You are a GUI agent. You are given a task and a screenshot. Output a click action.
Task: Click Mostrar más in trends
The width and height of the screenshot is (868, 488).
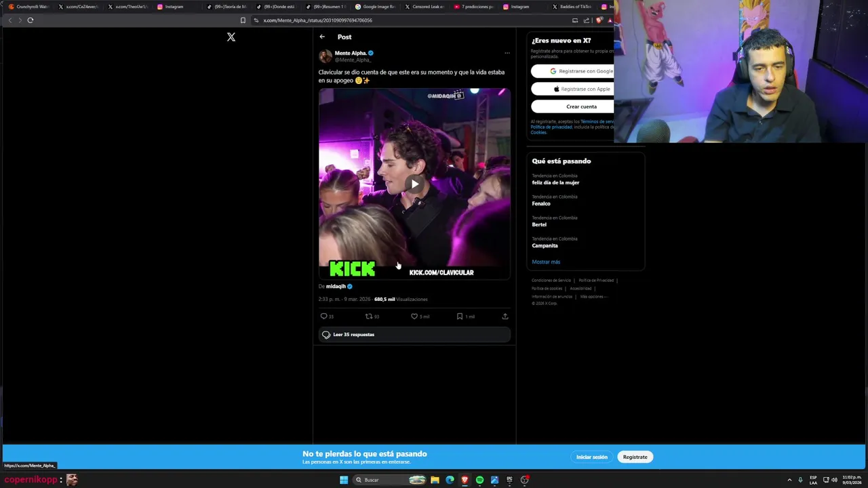point(546,262)
